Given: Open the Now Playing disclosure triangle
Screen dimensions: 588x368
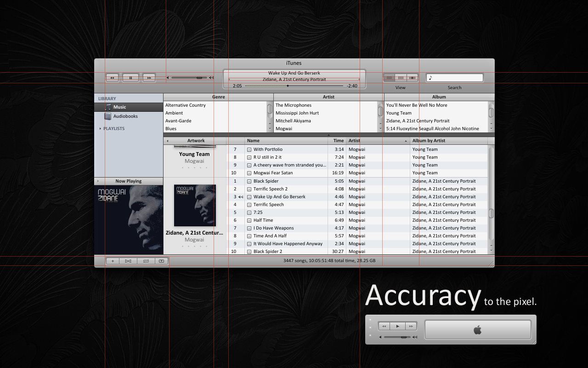Looking at the screenshot, I should click(98, 181).
